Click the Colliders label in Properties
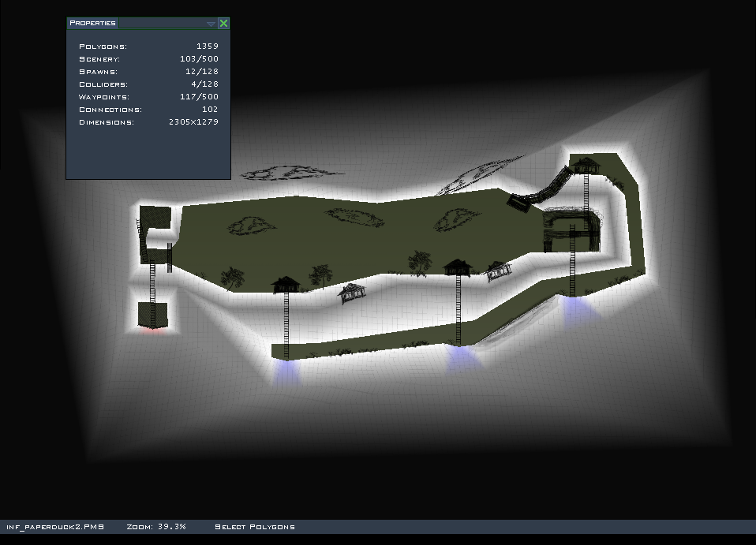The height and width of the screenshot is (545, 756). coord(103,84)
